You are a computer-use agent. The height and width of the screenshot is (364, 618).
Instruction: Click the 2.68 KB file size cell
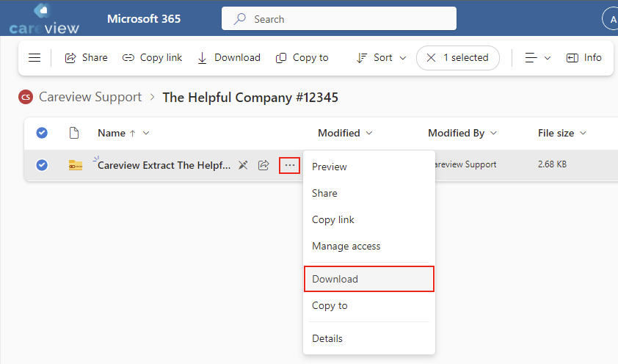[x=552, y=164]
